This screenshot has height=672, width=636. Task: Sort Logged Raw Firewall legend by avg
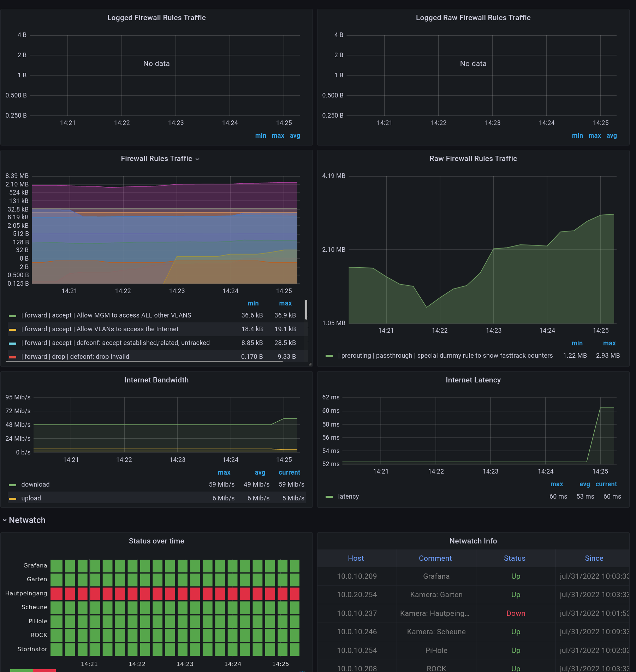pyautogui.click(x=611, y=136)
